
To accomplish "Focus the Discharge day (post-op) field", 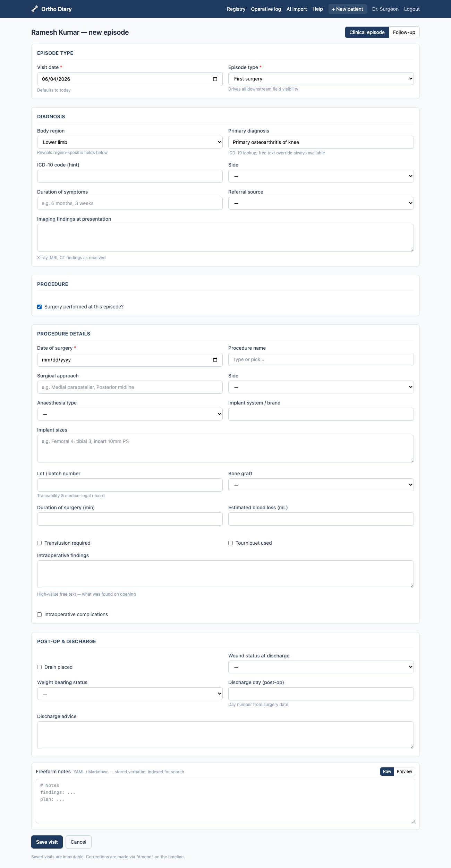I will click(321, 694).
